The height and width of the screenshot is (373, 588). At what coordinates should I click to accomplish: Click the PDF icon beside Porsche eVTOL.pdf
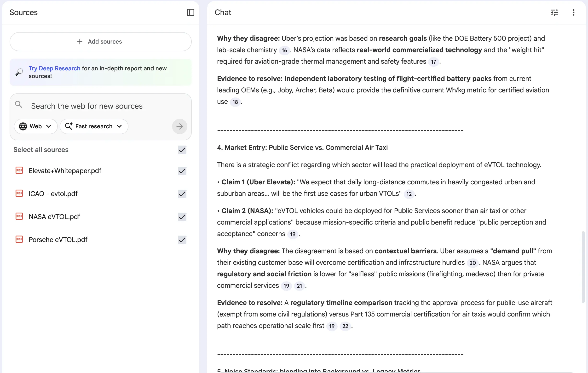pos(19,239)
